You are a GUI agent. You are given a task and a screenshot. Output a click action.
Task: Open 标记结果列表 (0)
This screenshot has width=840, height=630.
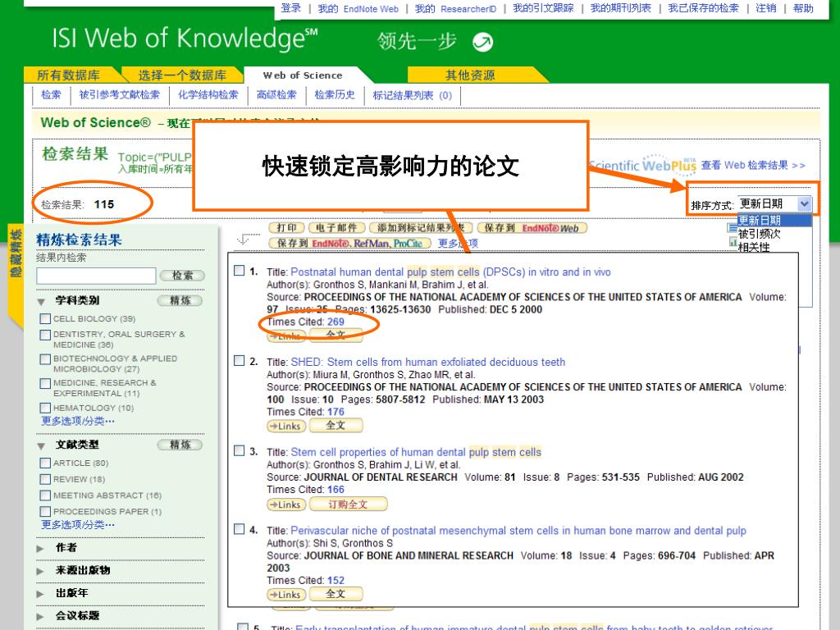click(413, 95)
